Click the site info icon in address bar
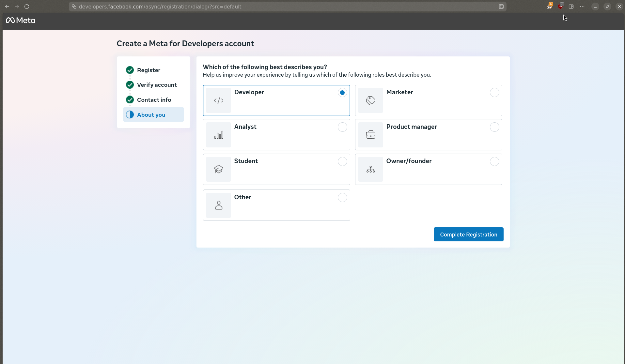 coord(74,7)
